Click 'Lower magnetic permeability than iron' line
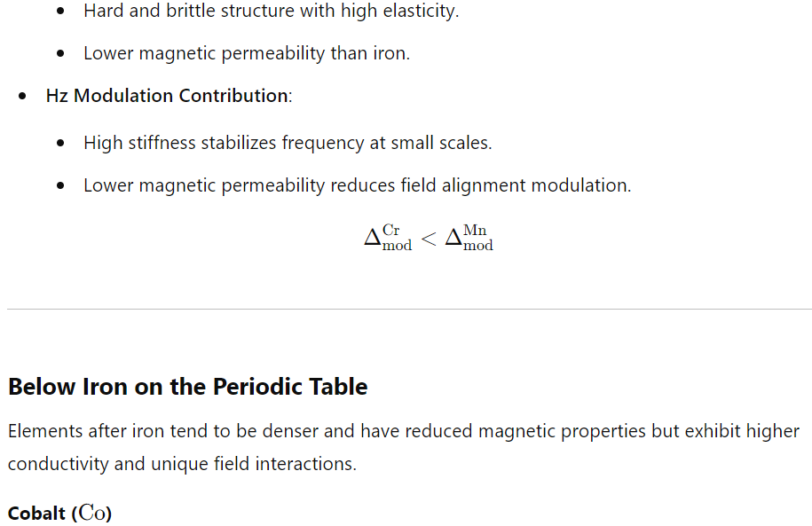Screen dimensions: 812x526 pos(247,53)
